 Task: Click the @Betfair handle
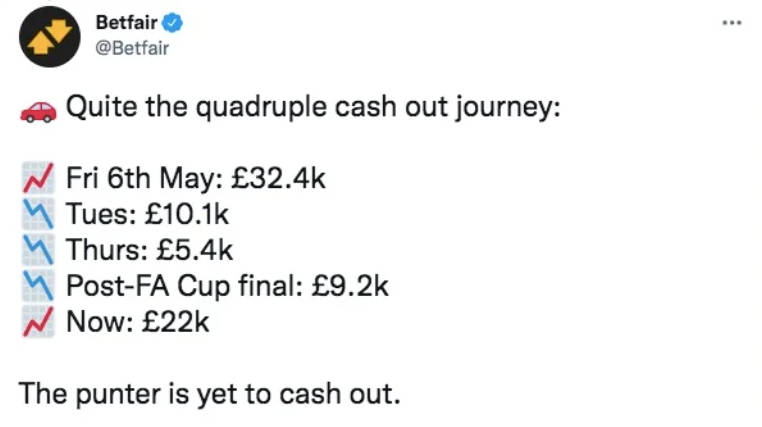click(132, 46)
